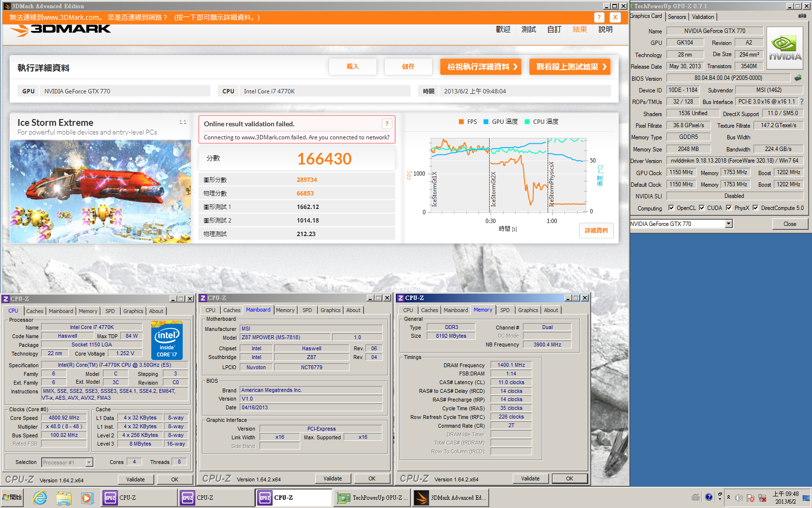The image size is (812, 508).
Task: Click the 3DMark logo
Action: click(x=60, y=30)
